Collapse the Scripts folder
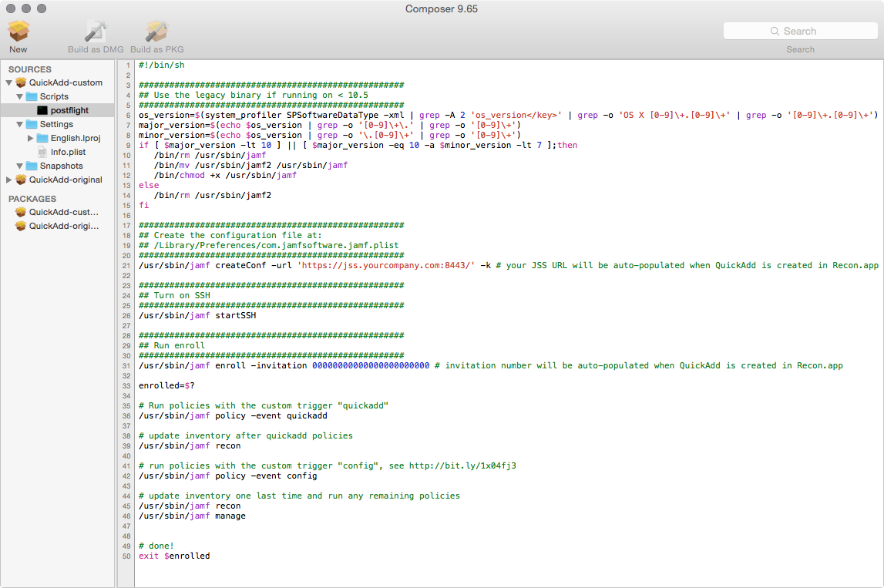 20,96
